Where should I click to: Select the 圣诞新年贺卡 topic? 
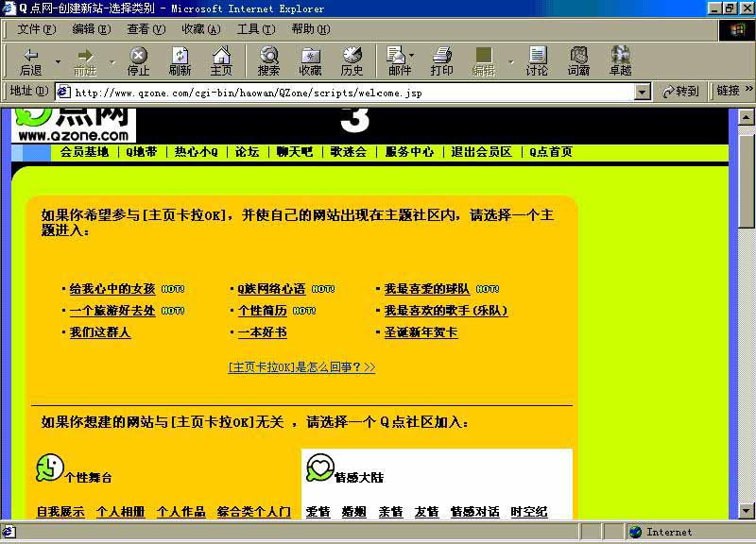click(421, 332)
